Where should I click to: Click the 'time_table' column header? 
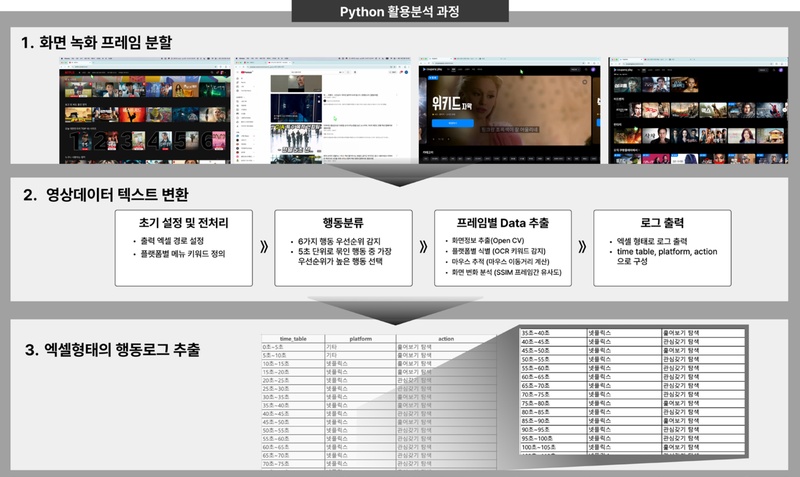click(293, 339)
